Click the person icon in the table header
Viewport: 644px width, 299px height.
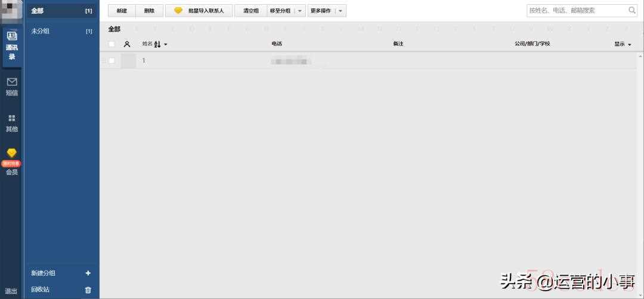click(127, 44)
